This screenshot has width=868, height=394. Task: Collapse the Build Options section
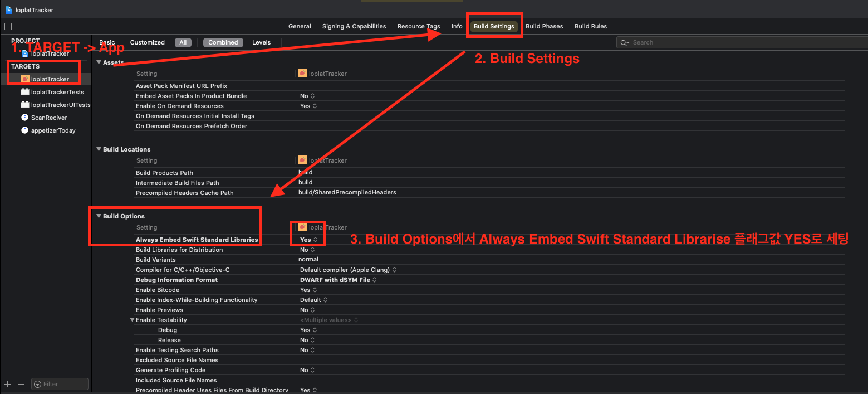(x=99, y=216)
